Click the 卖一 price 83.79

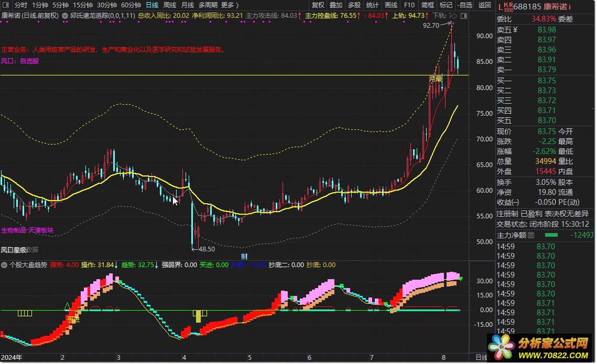click(547, 70)
